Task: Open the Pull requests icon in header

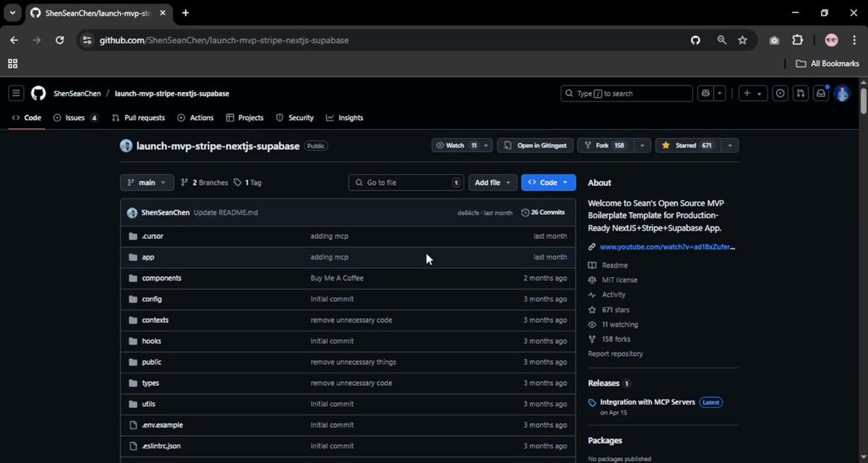Action: coord(801,93)
